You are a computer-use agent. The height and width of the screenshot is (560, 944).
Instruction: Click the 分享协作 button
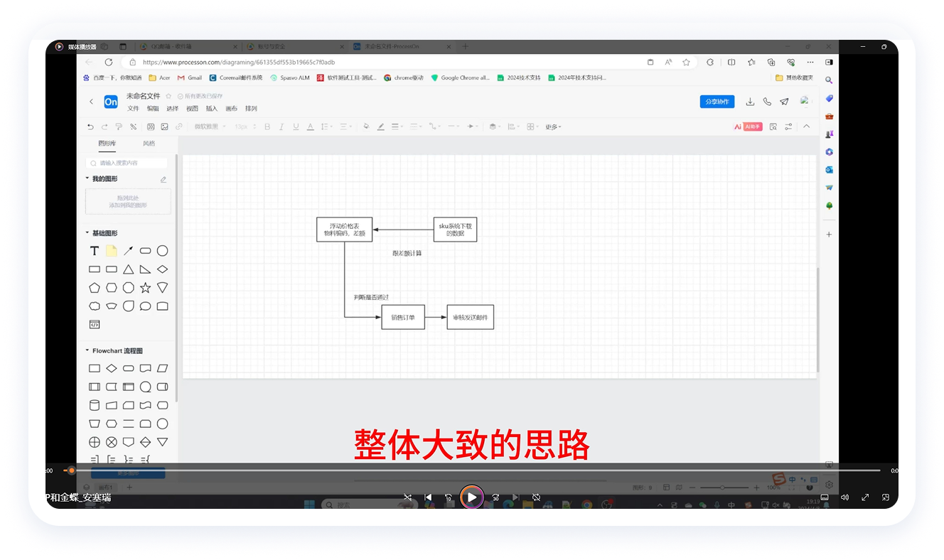click(x=717, y=102)
